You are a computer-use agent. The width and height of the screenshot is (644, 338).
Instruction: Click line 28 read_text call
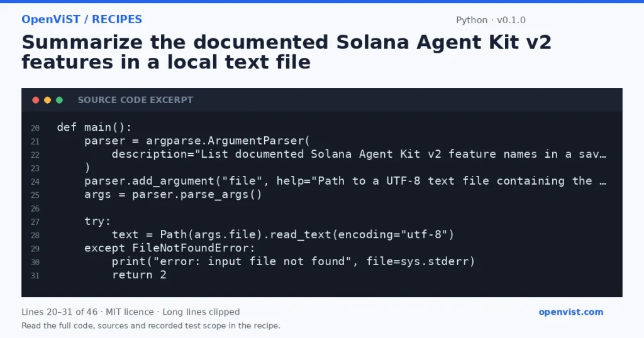point(283,234)
